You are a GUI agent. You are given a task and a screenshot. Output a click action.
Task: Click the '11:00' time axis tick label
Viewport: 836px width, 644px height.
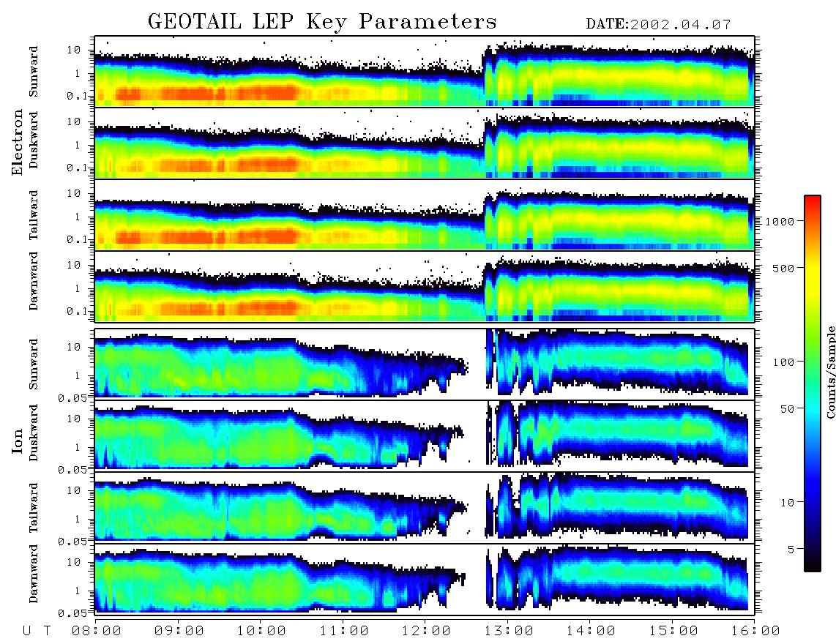(x=344, y=631)
